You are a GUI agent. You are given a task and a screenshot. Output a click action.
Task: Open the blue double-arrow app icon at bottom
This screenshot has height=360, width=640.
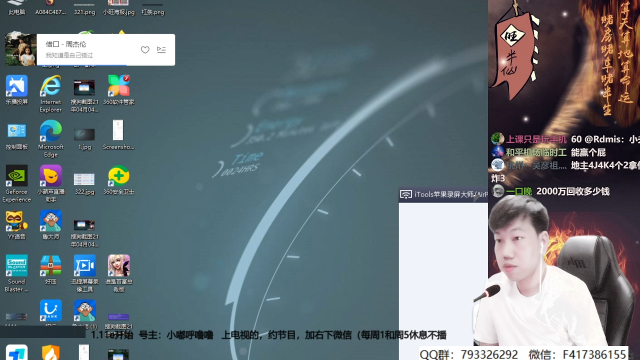point(17,353)
